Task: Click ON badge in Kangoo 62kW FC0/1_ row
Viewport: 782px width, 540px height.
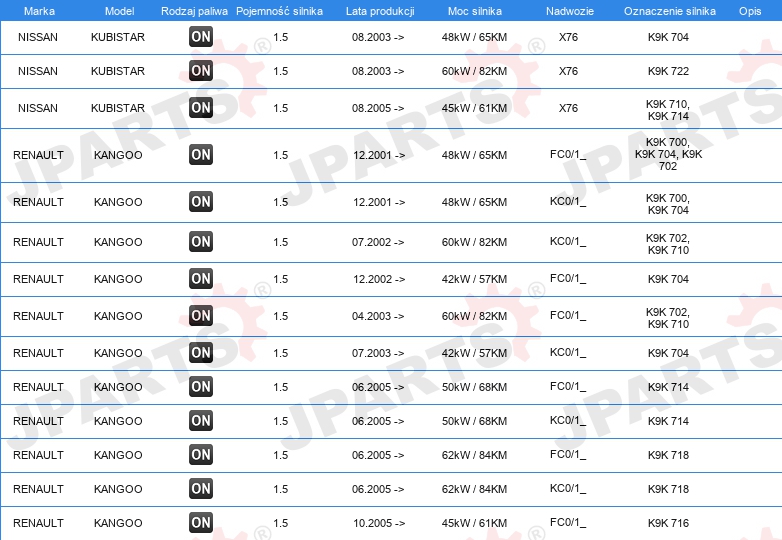Action: click(201, 454)
